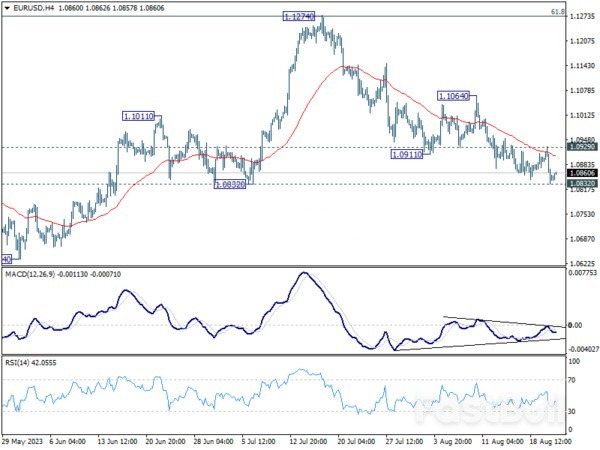Click the RSI 70 level label

[572, 380]
